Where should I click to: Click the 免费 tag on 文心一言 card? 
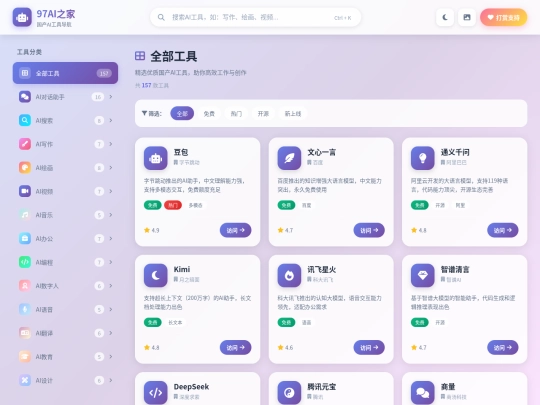pyautogui.click(x=286, y=205)
